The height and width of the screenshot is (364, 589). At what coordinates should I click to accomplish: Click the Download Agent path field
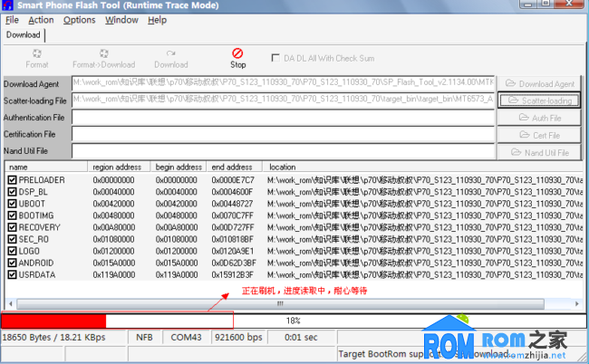pyautogui.click(x=284, y=83)
